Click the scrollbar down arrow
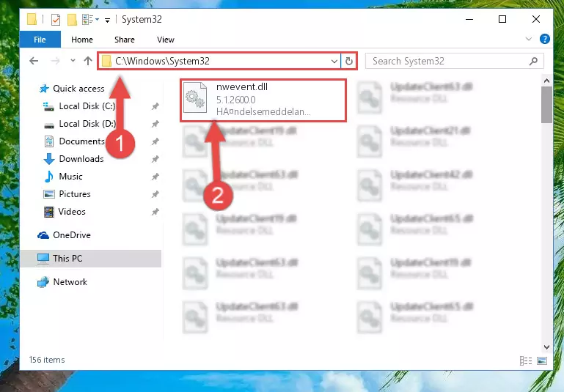 546,347
